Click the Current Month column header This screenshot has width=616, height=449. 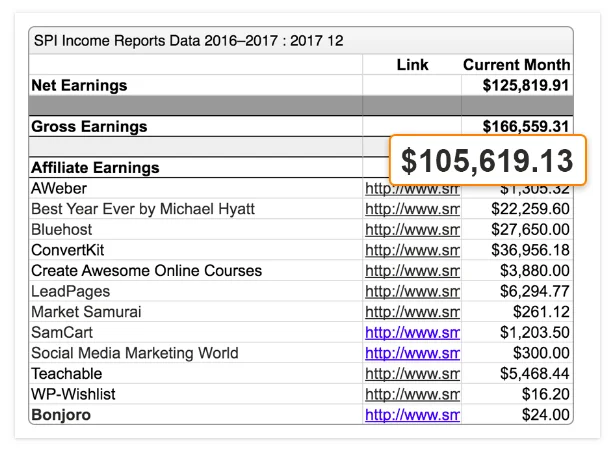[x=517, y=65]
